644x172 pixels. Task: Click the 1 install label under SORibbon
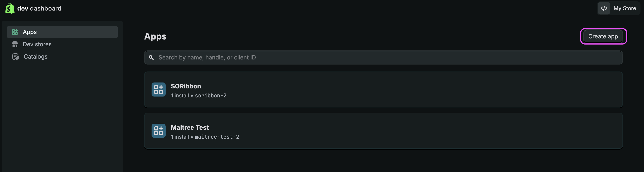(x=179, y=96)
